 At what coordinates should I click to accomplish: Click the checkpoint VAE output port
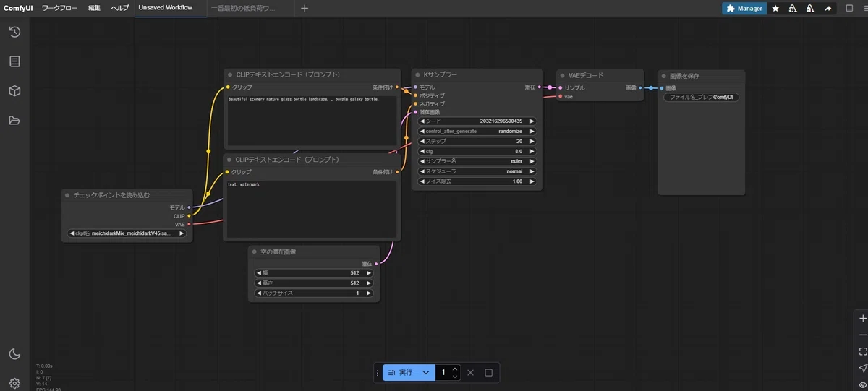pyautogui.click(x=190, y=224)
